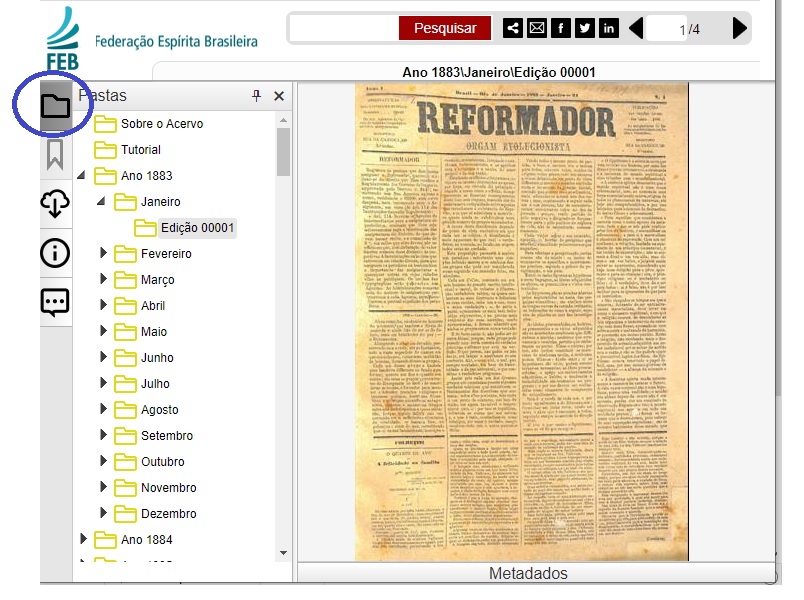Share on LinkedIn icon

click(609, 28)
